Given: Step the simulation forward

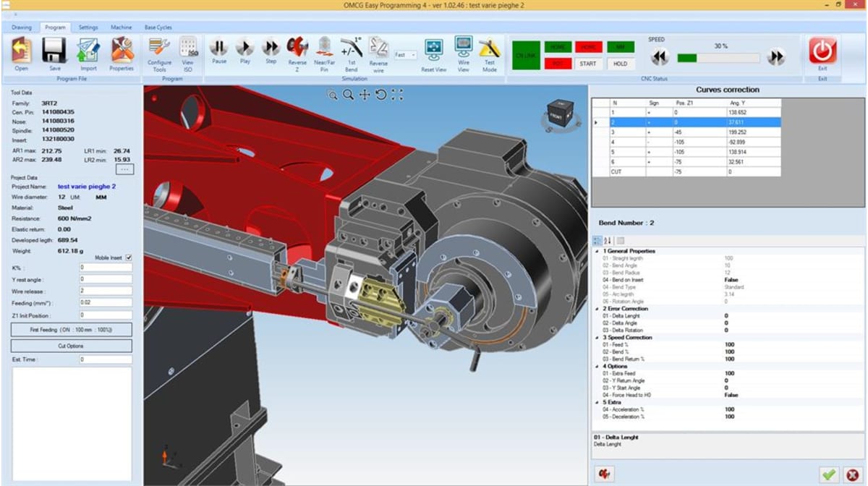Looking at the screenshot, I should pos(271,47).
